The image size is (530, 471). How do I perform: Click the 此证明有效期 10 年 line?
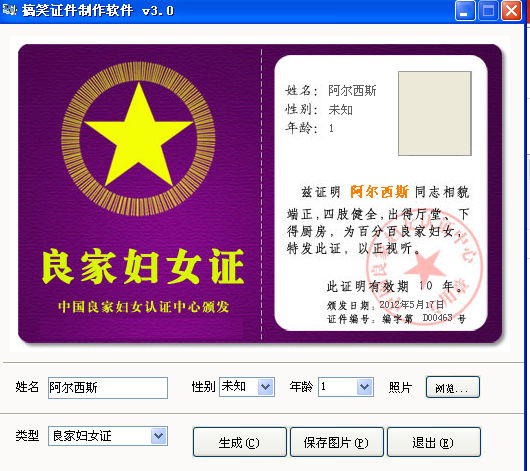pos(395,286)
